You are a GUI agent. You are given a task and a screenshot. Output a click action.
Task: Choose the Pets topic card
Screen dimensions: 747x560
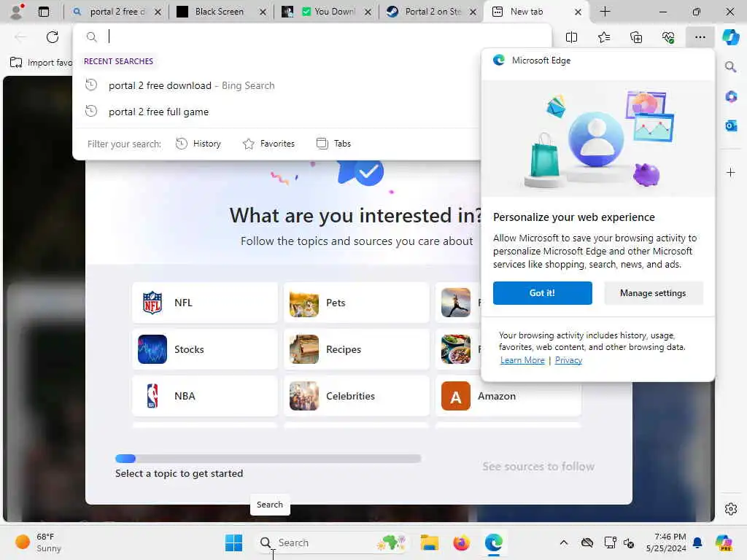click(356, 303)
